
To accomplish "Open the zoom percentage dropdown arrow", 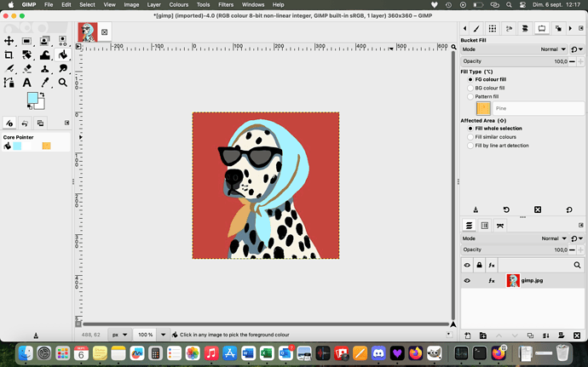I will pyautogui.click(x=163, y=335).
